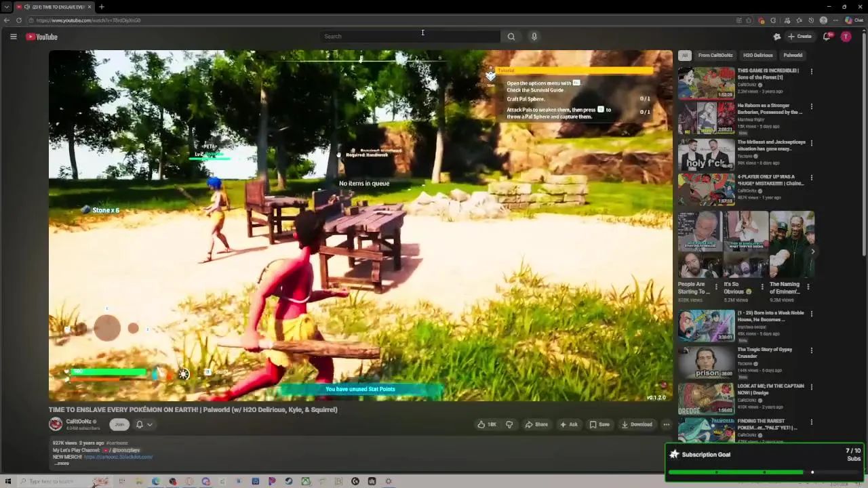Open the DREDGE video thumbnail
The image size is (868, 488).
click(x=707, y=399)
